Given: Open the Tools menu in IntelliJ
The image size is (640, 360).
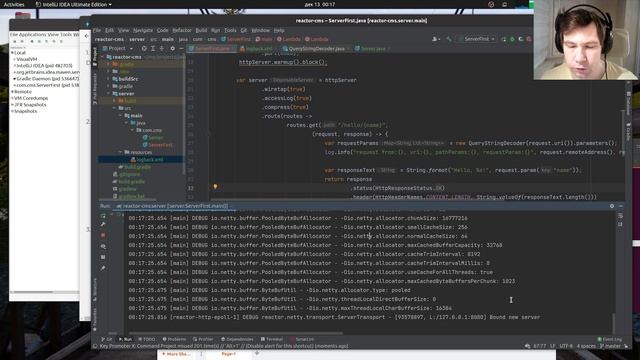Looking at the screenshot, I should click(x=230, y=30).
